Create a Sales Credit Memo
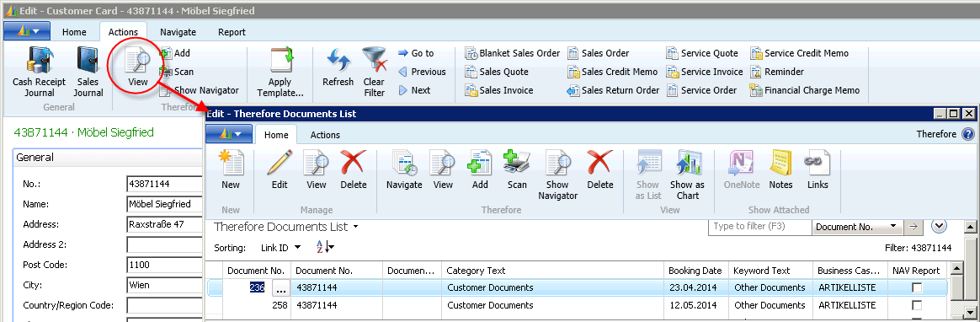980x322 pixels. [x=613, y=72]
